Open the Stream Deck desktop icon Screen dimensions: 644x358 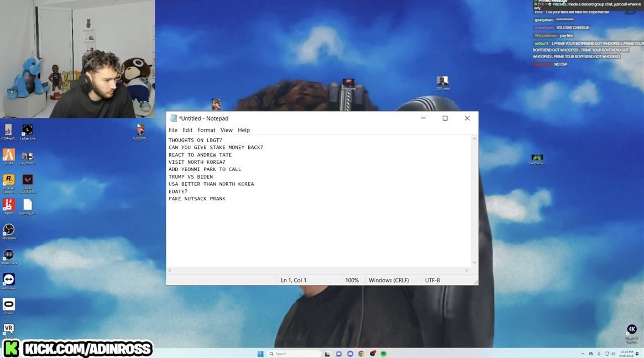click(9, 257)
